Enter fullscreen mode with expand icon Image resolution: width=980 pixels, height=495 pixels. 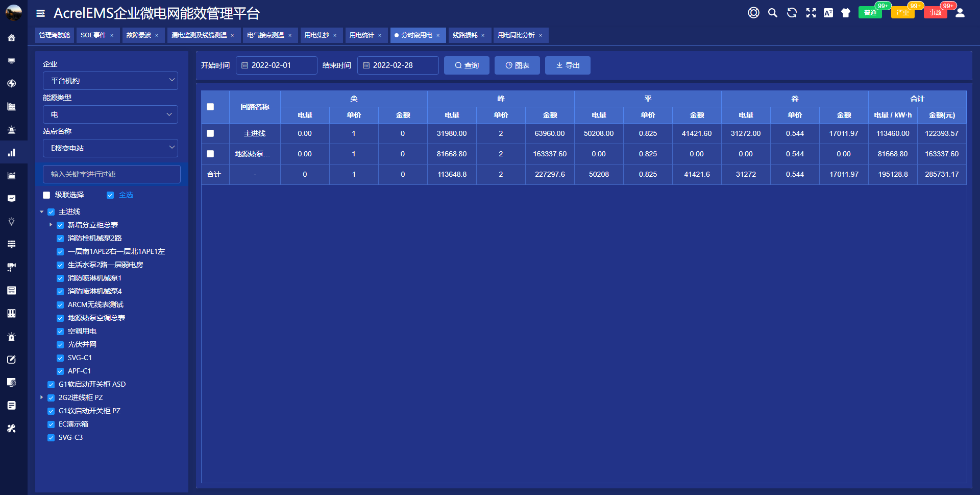tap(811, 13)
